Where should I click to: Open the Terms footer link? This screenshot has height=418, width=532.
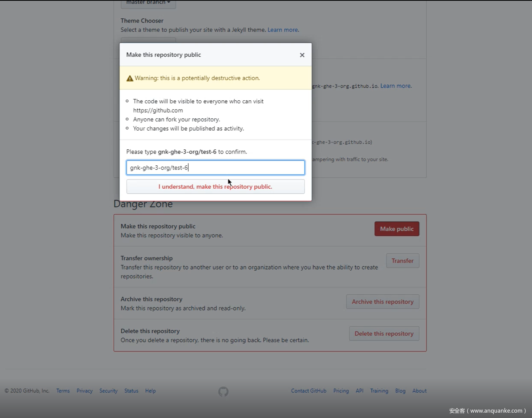tap(63, 391)
